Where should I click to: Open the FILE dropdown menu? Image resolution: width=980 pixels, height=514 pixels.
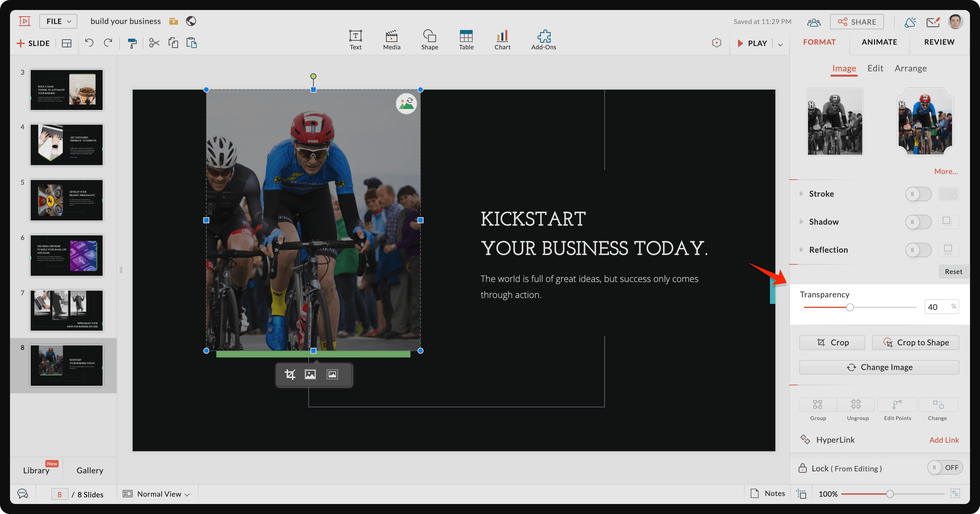coord(58,21)
